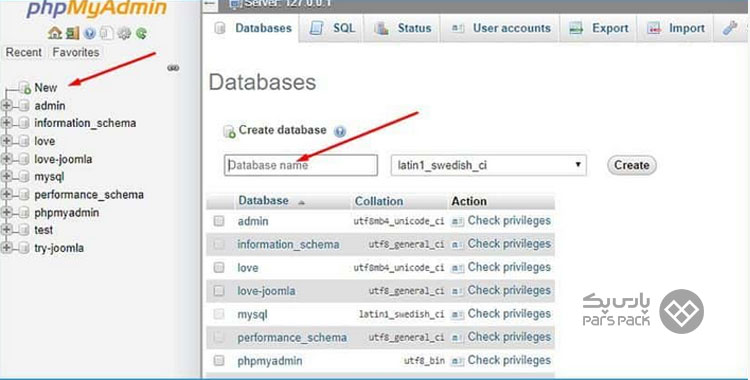
Task: Expand the try-joomla database in sidebar
Action: (x=6, y=247)
